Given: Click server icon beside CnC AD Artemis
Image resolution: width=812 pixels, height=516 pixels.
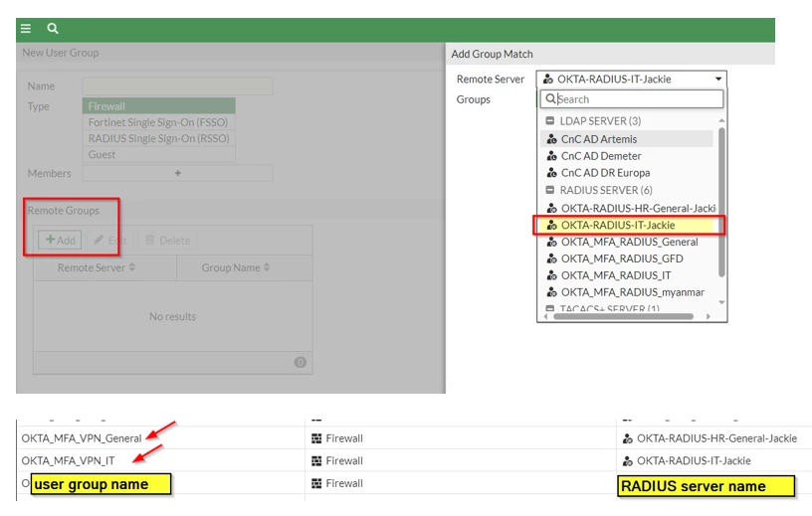Looking at the screenshot, I should [552, 139].
